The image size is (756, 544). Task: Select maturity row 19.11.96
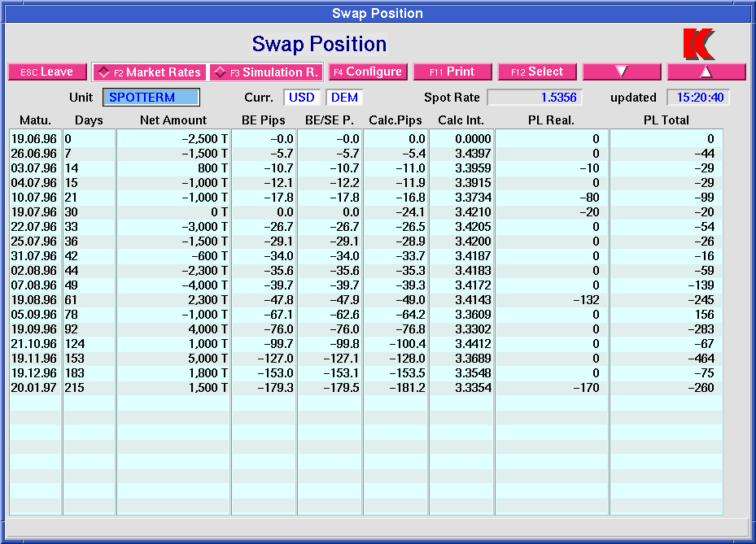pos(366,359)
